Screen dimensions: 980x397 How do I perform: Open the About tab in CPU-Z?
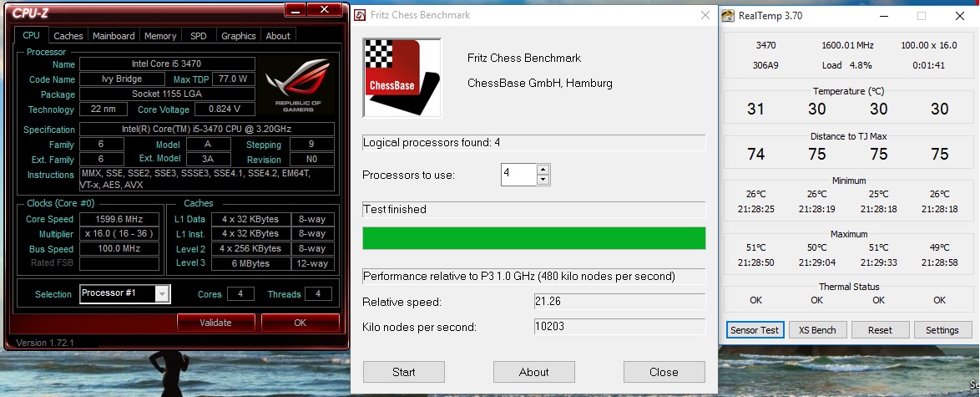tap(277, 36)
